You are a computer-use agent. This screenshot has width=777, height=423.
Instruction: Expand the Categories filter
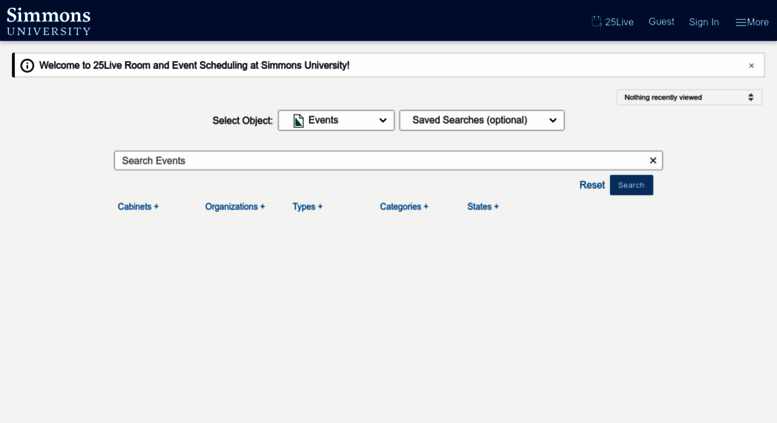coord(404,207)
